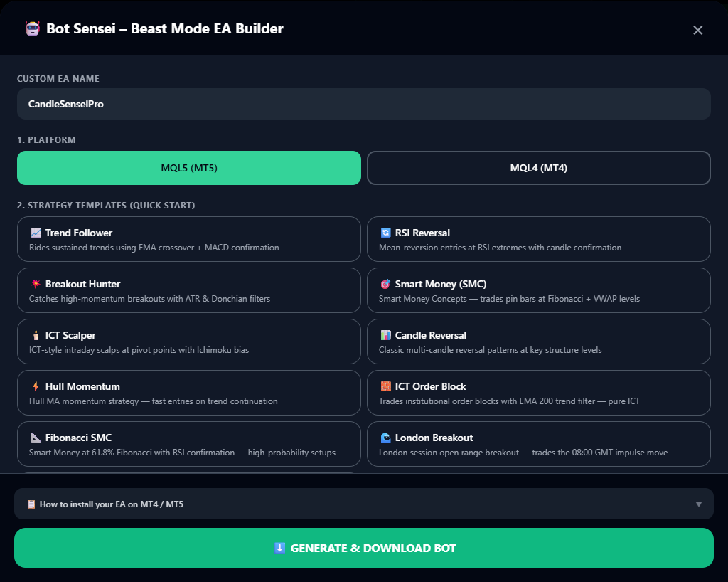
Task: Click "Classic multi-candle reversal patterns" text
Action: [x=491, y=350]
